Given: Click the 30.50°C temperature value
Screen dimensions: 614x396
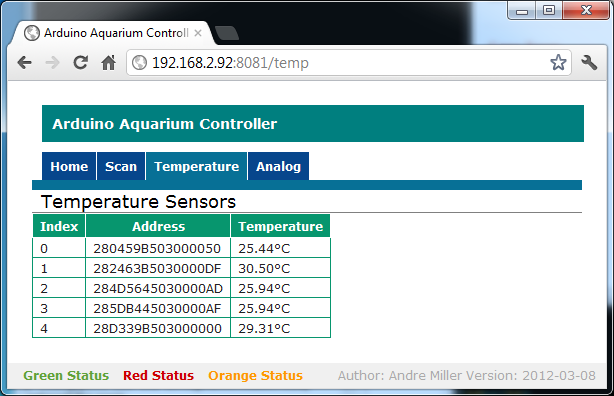Looking at the screenshot, I should coord(264,269).
